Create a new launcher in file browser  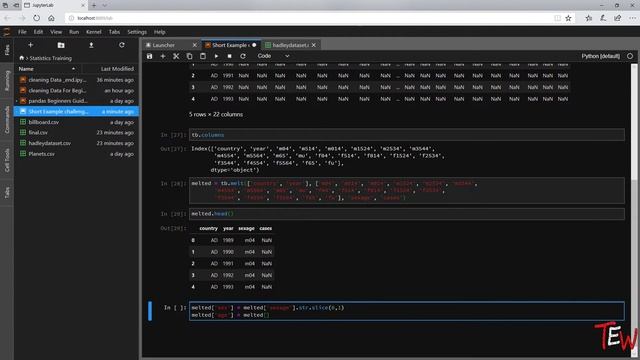[x=31, y=45]
